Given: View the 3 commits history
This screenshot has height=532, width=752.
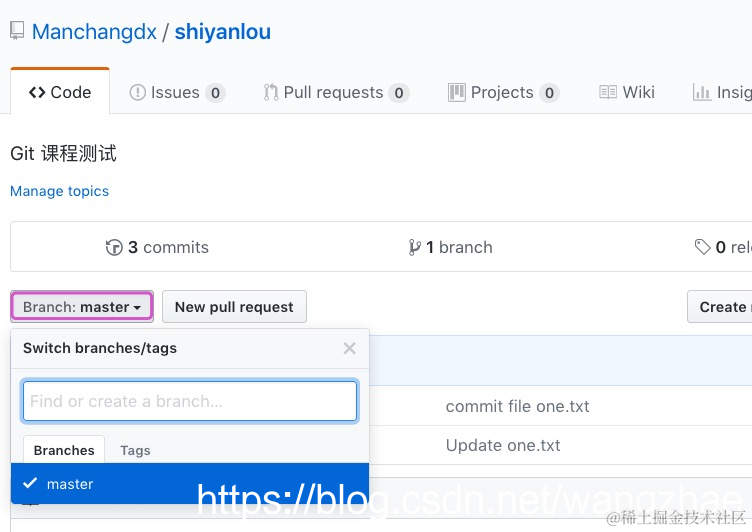Looking at the screenshot, I should coord(157,247).
